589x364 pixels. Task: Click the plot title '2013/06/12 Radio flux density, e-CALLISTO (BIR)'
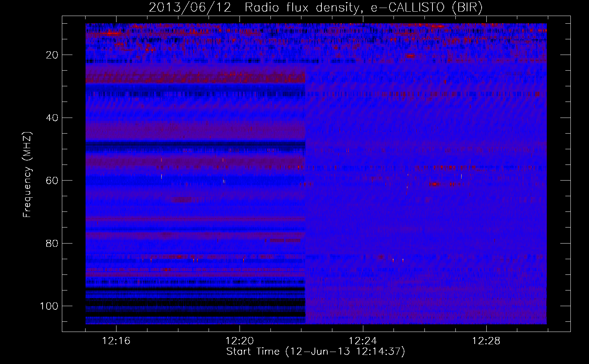pyautogui.click(x=316, y=8)
